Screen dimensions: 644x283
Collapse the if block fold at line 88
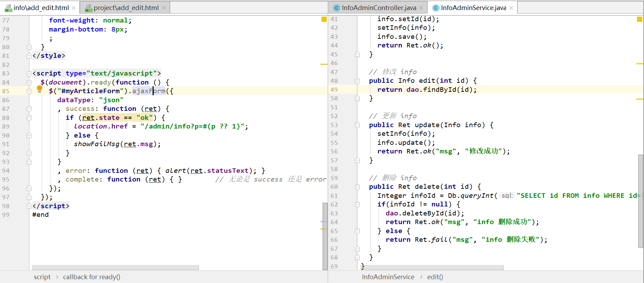point(29,118)
